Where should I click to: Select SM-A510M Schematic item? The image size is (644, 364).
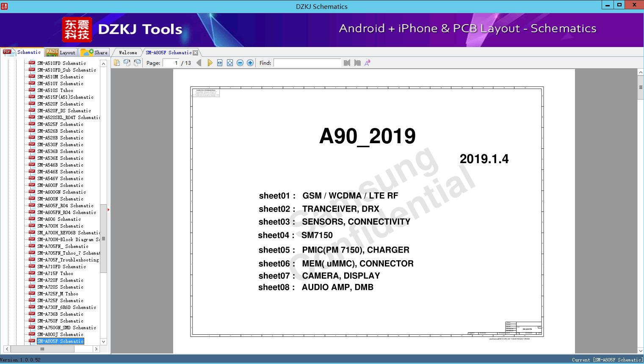[60, 77]
